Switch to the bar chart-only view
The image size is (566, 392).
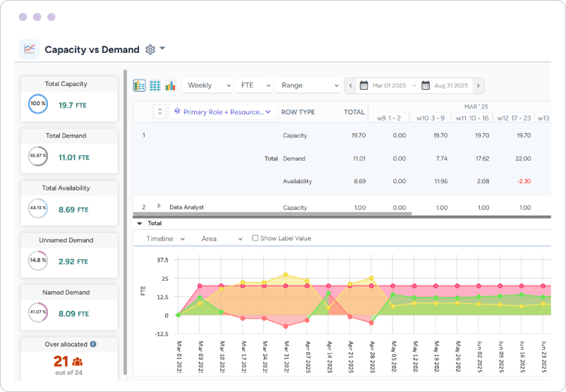pyautogui.click(x=170, y=85)
